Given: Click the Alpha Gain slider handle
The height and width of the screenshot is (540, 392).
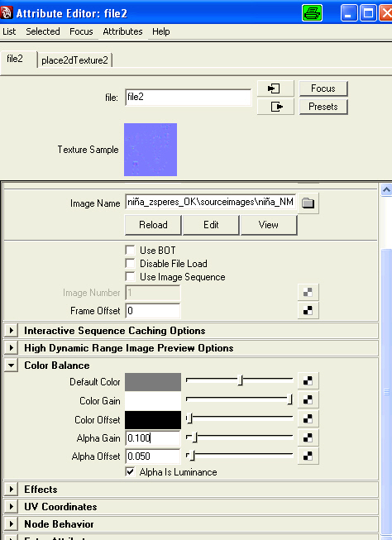Looking at the screenshot, I should coord(195,437).
